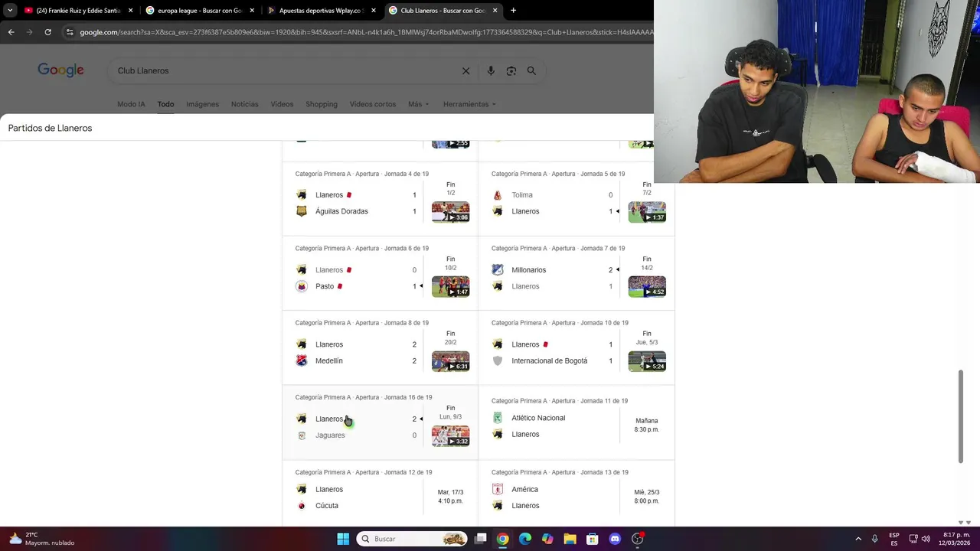Play Tolima vs Llaneros highlight video

[647, 212]
